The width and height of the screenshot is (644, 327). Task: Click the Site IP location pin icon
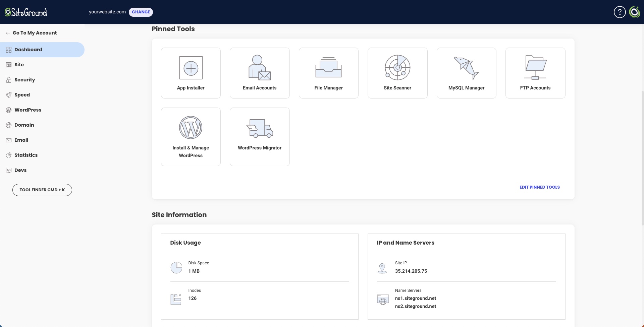point(382,268)
